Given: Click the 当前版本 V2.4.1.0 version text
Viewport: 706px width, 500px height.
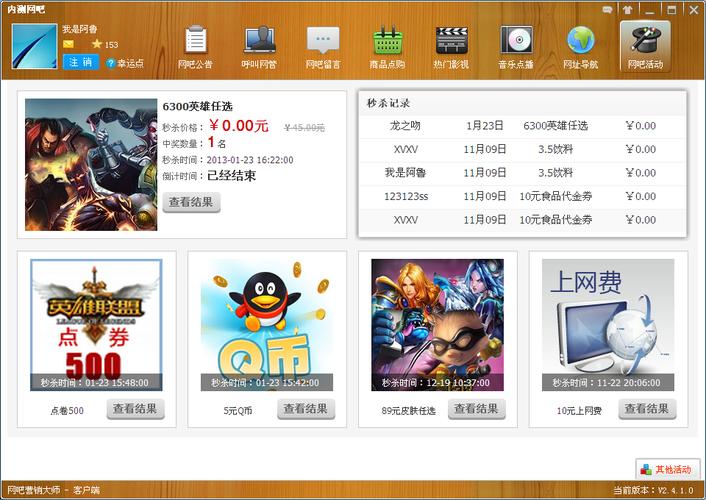Looking at the screenshot, I should (653, 490).
